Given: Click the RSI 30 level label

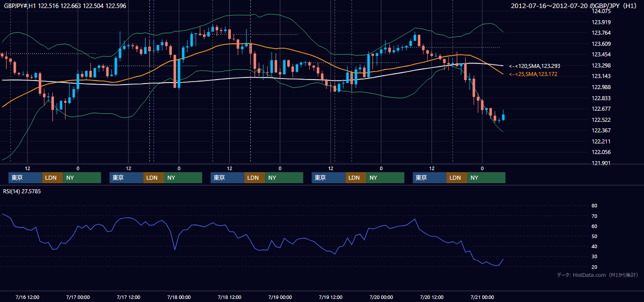Looking at the screenshot, I should pos(594,256).
